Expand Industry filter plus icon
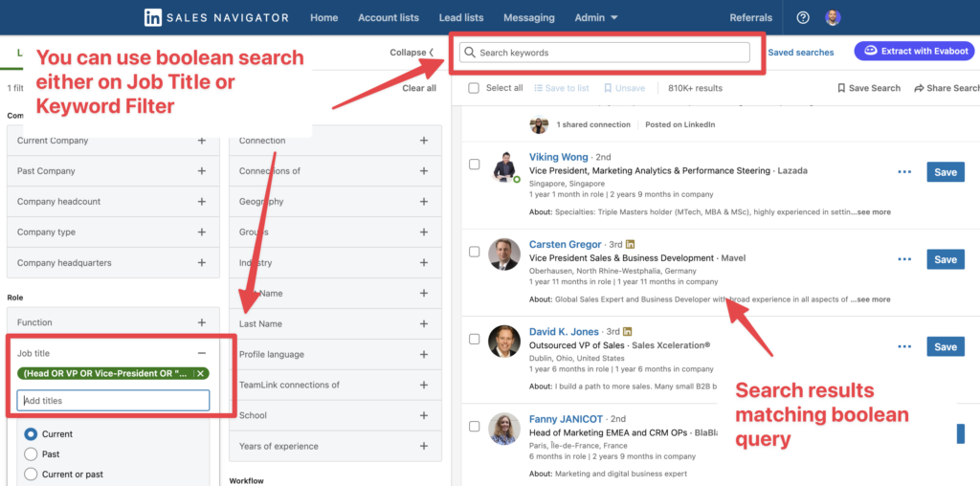Image resolution: width=980 pixels, height=486 pixels. tap(424, 263)
